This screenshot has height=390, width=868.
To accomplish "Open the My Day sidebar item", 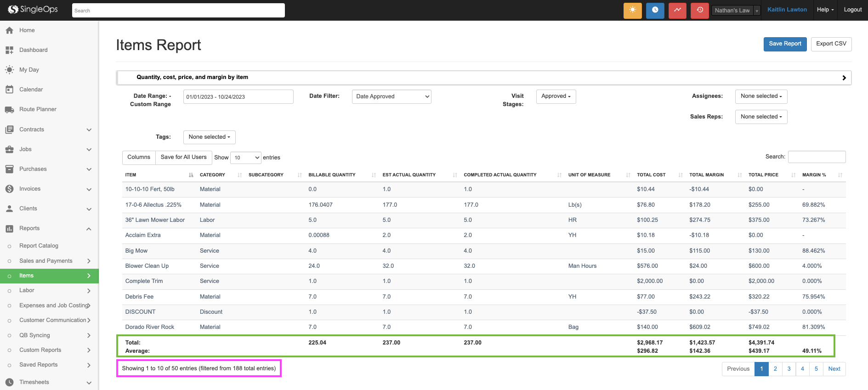I will pyautogui.click(x=29, y=70).
